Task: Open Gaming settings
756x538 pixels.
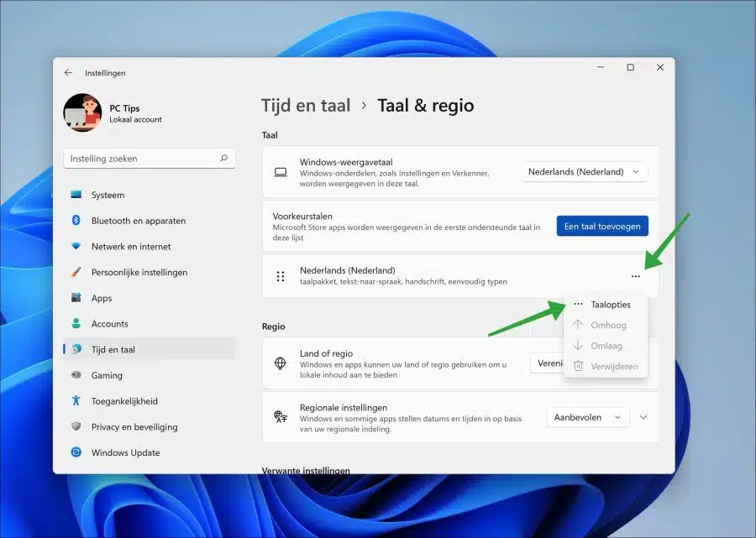Action: pos(149,375)
